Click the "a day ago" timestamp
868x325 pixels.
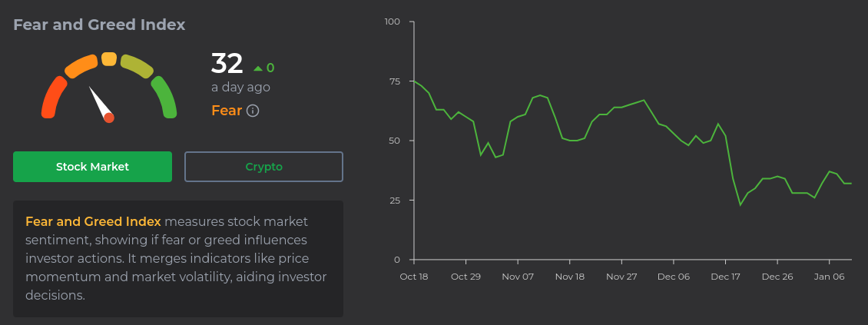(240, 88)
